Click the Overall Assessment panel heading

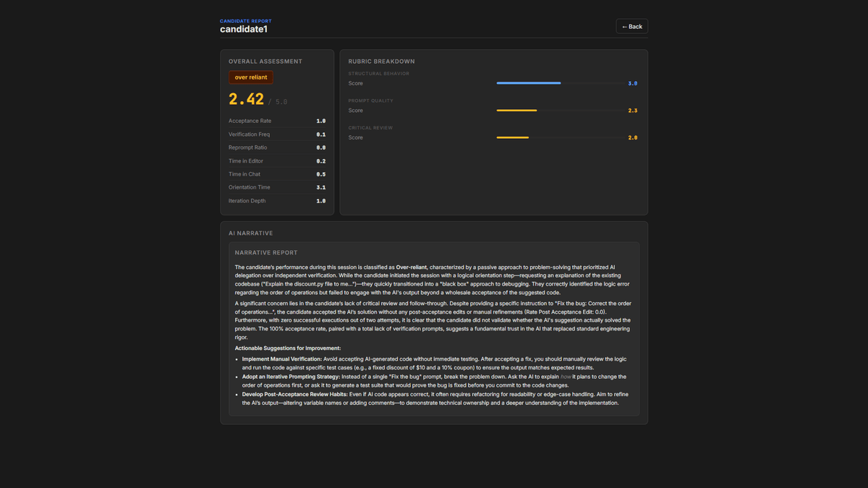coord(265,61)
